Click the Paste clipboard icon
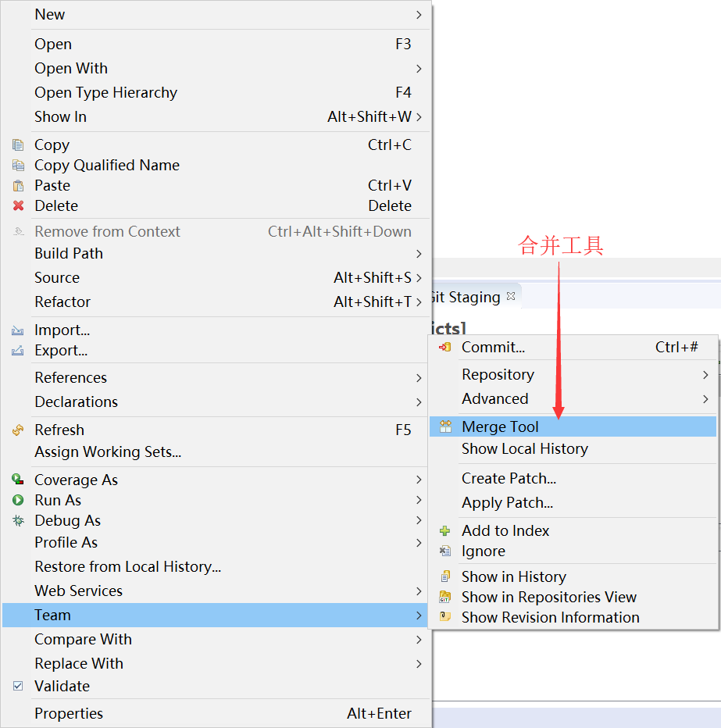 pos(18,186)
